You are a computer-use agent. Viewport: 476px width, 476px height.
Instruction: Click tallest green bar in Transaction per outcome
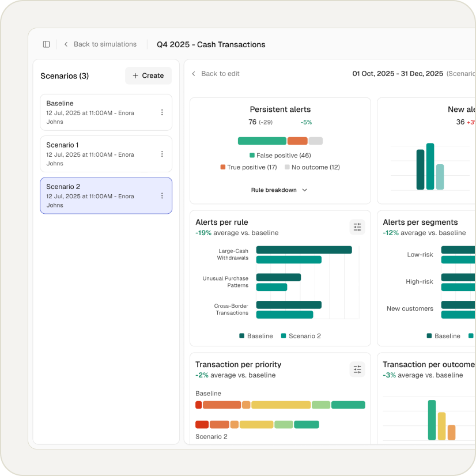coord(432,420)
